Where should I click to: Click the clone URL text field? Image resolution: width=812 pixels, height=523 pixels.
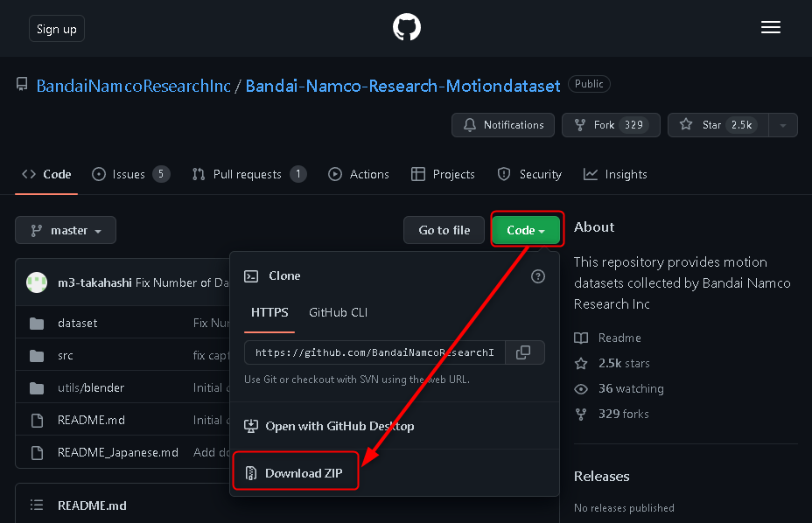point(374,352)
